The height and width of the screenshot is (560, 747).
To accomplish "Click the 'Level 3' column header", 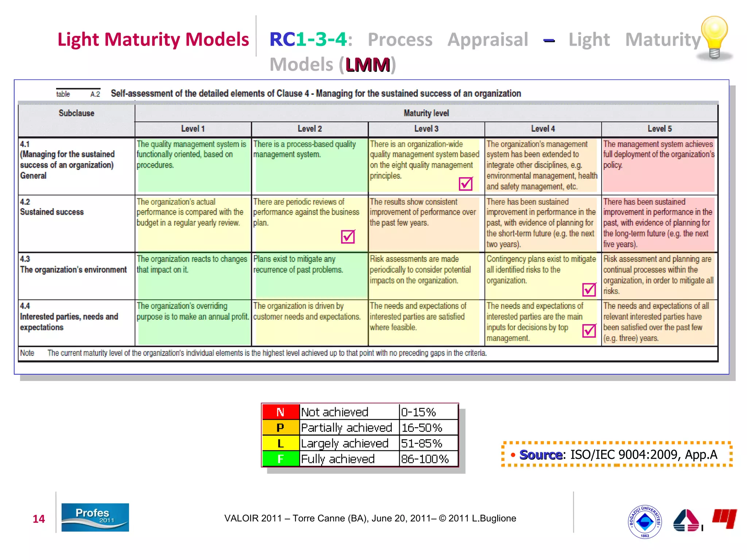I will pyautogui.click(x=426, y=129).
